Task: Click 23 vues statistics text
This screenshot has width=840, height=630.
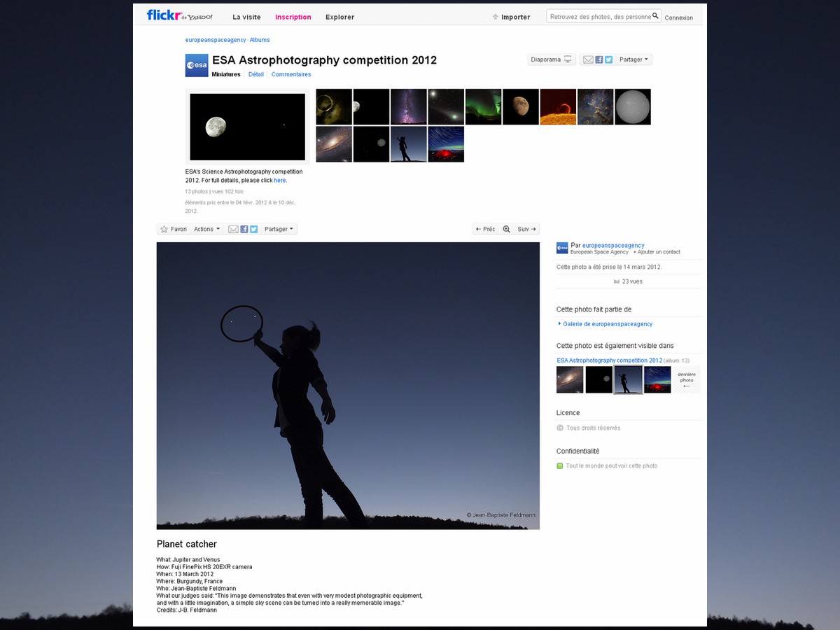Action: (x=632, y=281)
